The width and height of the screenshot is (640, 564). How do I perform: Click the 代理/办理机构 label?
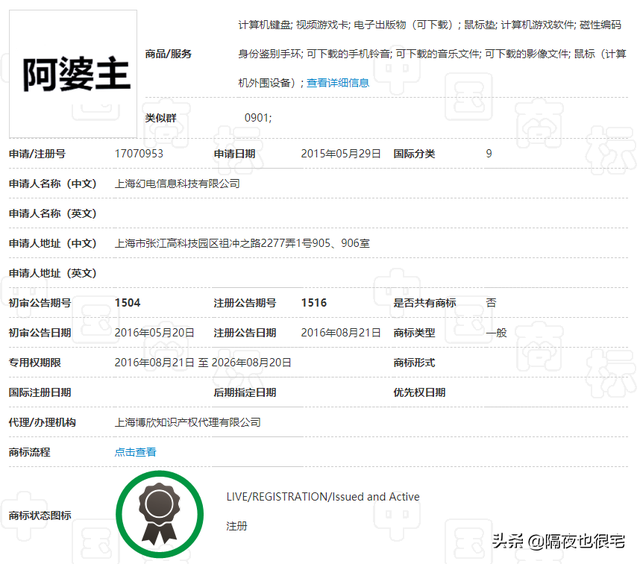click(42, 422)
